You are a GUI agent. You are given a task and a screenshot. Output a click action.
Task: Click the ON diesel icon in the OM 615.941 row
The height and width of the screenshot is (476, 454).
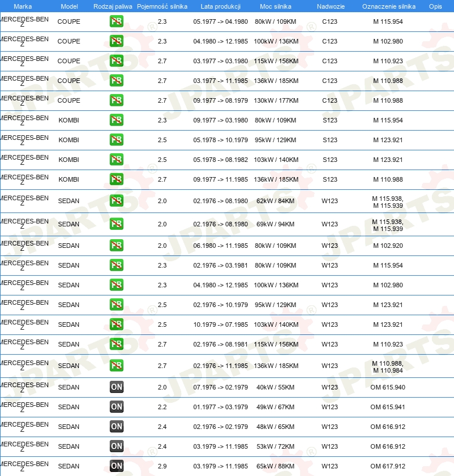[117, 407]
